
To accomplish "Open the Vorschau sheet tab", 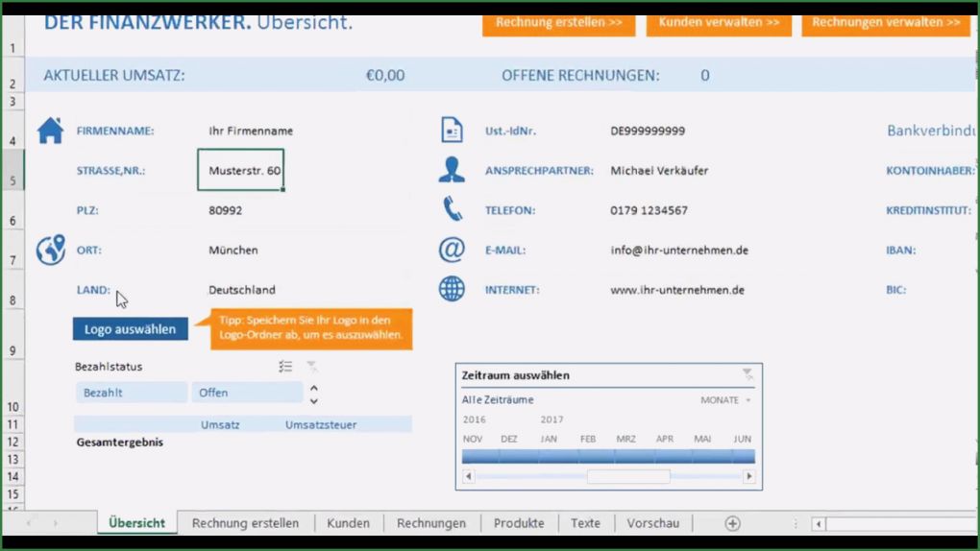I will click(653, 523).
